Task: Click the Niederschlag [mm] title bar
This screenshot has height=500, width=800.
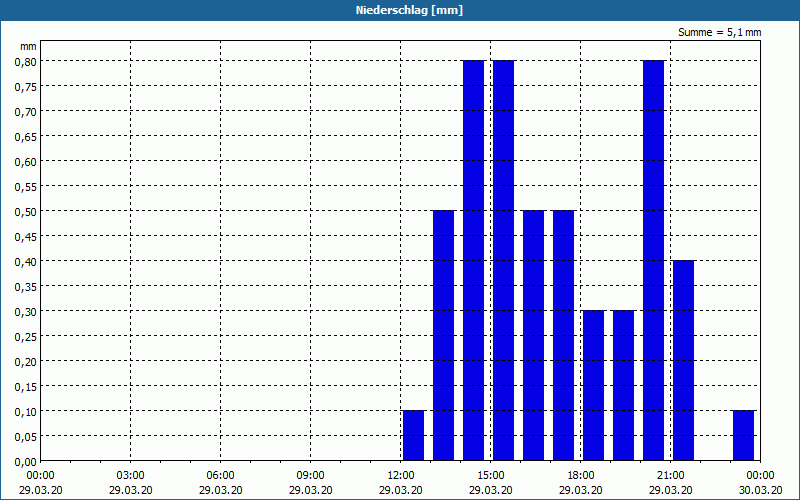Action: pos(400,10)
